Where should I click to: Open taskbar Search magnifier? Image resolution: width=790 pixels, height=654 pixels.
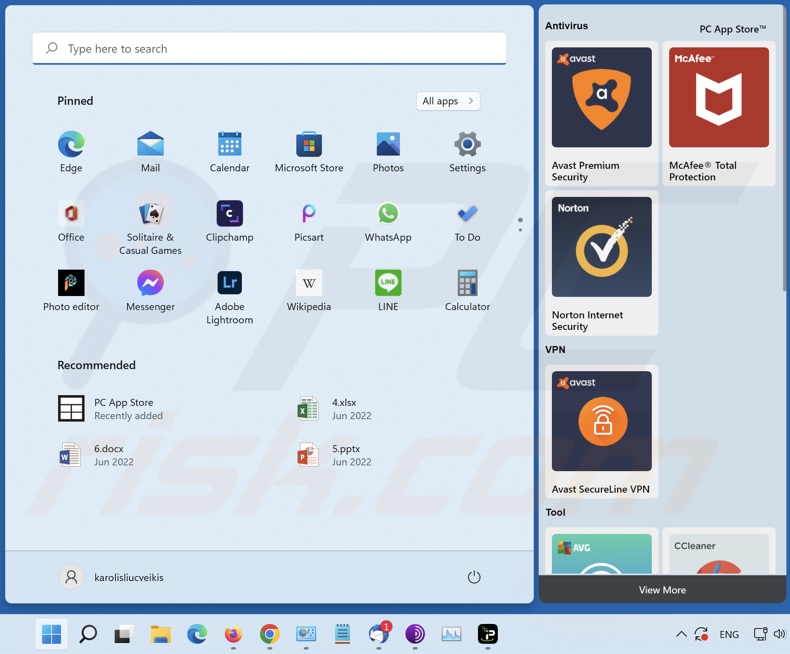(x=88, y=634)
